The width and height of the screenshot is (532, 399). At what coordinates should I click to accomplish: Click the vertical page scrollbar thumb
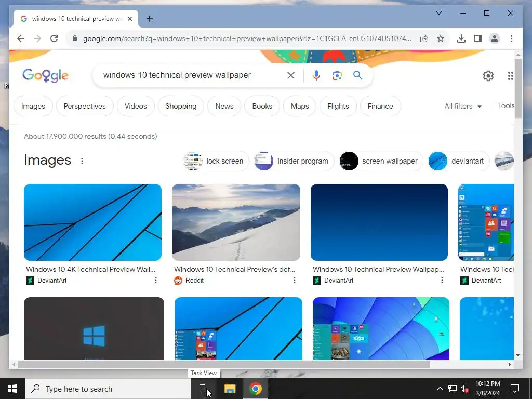click(x=518, y=88)
